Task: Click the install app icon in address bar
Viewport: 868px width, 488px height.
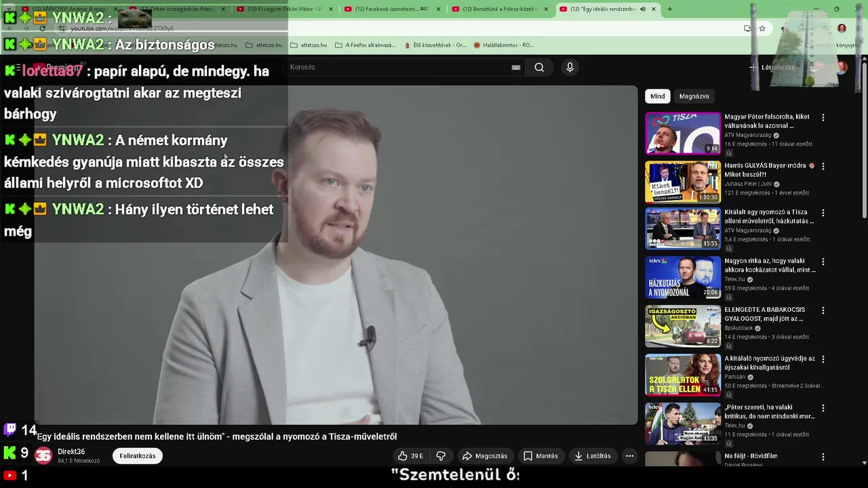Action: point(747,28)
